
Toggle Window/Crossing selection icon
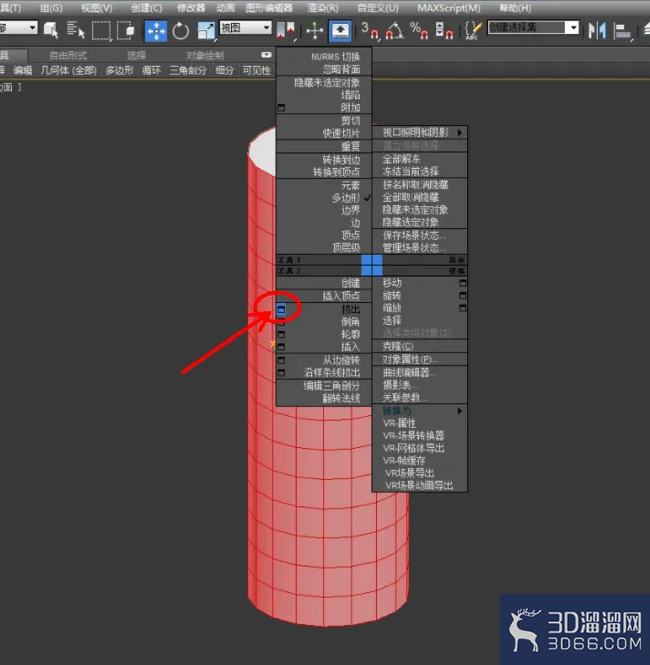(126, 31)
